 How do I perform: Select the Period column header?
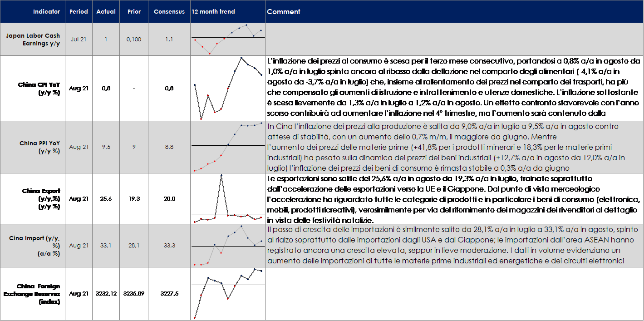click(79, 11)
